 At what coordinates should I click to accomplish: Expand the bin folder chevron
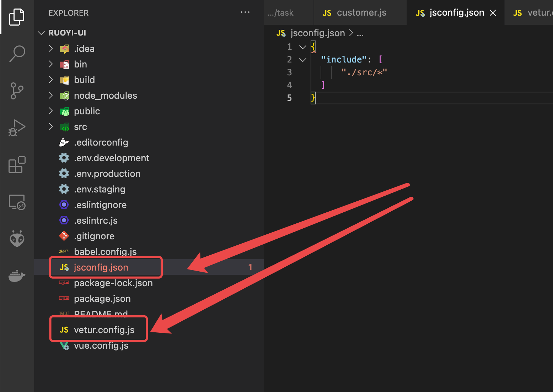point(50,64)
